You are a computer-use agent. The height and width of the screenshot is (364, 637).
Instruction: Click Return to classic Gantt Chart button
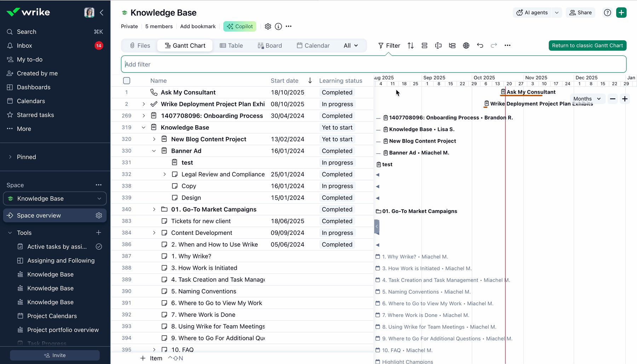coord(587,46)
